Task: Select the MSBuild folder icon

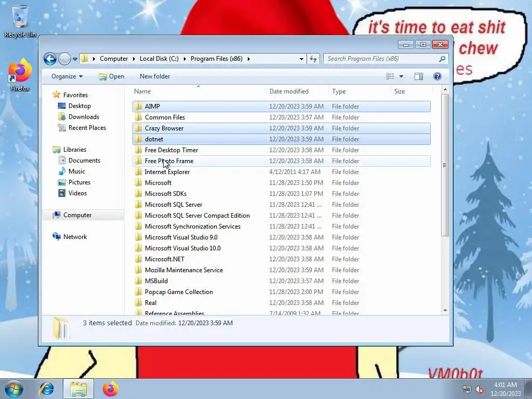Action: point(138,281)
